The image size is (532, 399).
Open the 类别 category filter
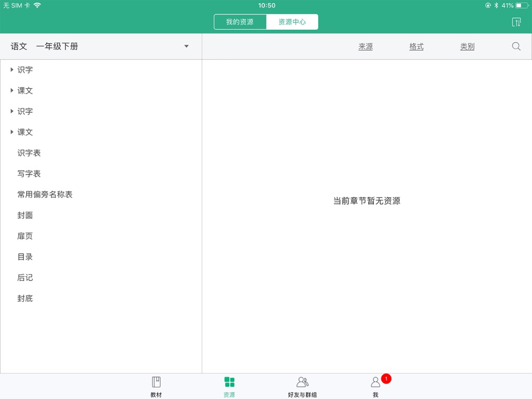coord(467,46)
